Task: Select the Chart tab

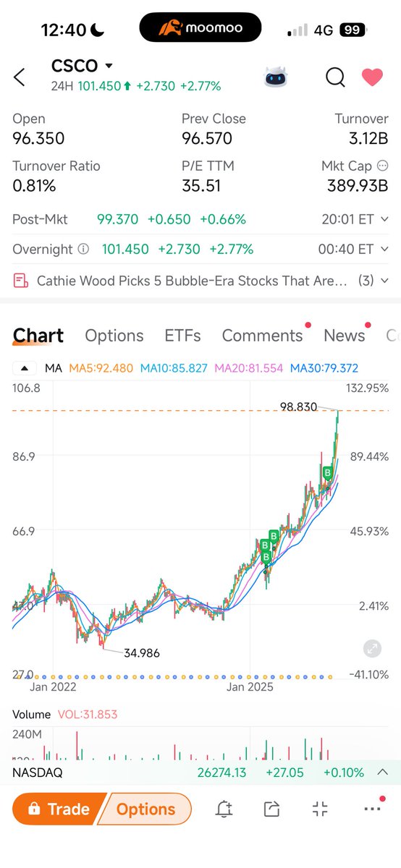Action: (x=38, y=336)
